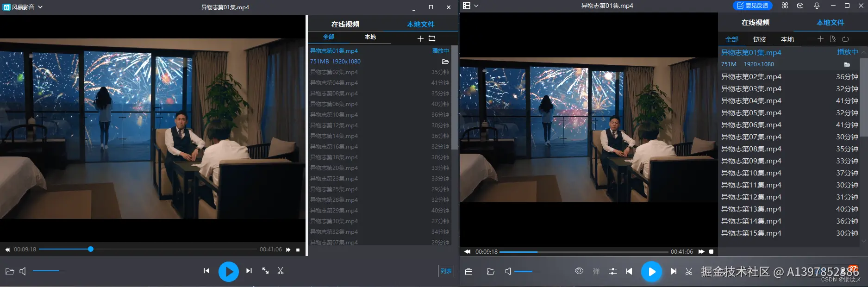This screenshot has height=287, width=868.
Task: Select 异物志第30集.mp4 in the left playlist
Action: (x=380, y=221)
